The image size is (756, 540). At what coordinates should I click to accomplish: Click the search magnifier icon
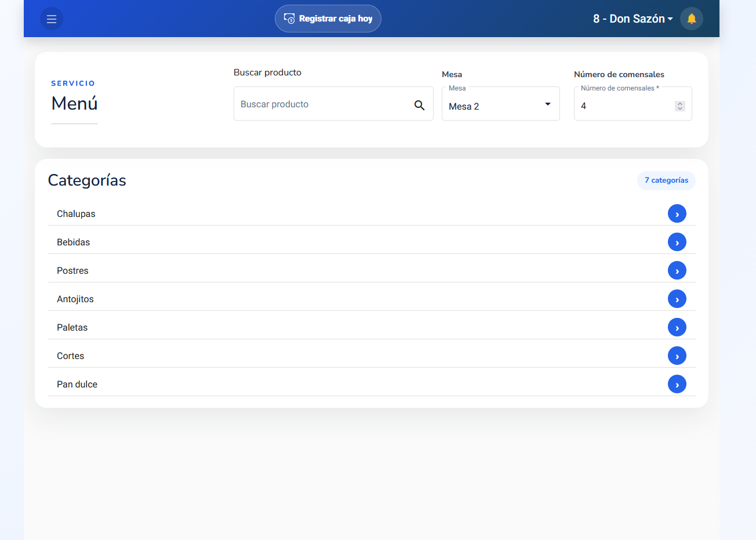419,105
